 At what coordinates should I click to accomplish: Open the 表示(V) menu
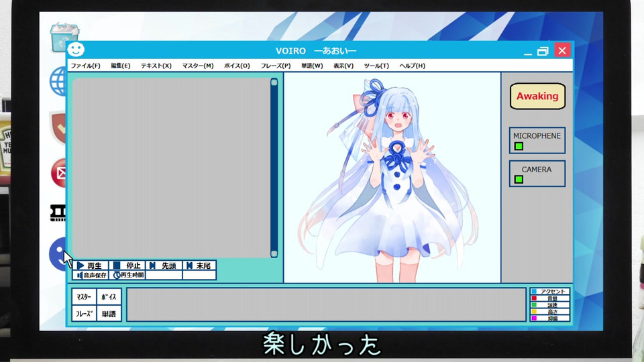pos(343,66)
